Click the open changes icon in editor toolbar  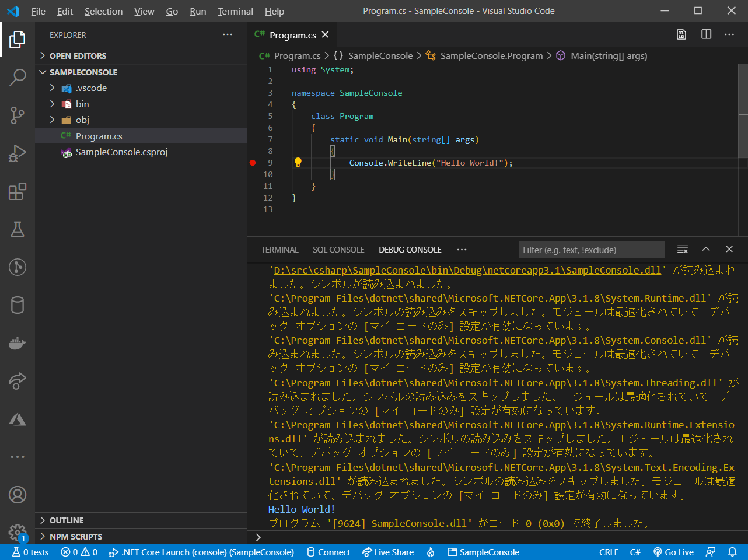click(x=681, y=34)
